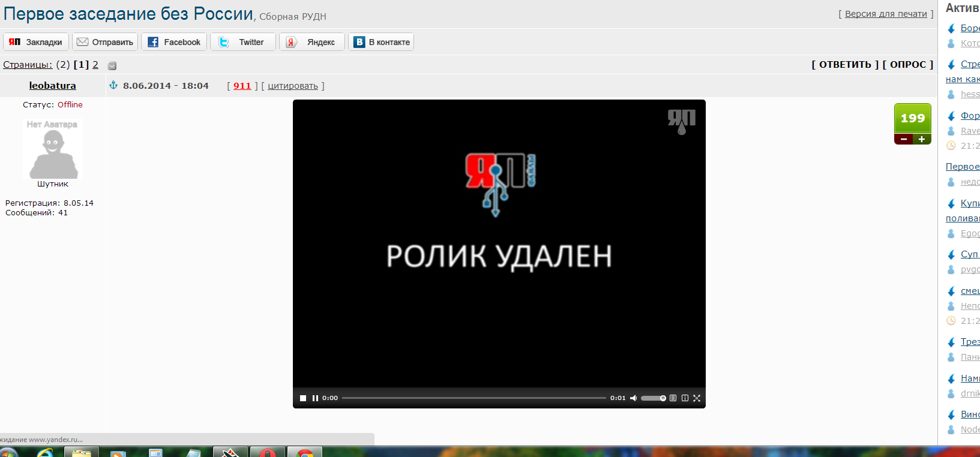Image resolution: width=980 pixels, height=457 pixels.
Task: Click the ЯП logo in the video center
Action: (x=501, y=185)
